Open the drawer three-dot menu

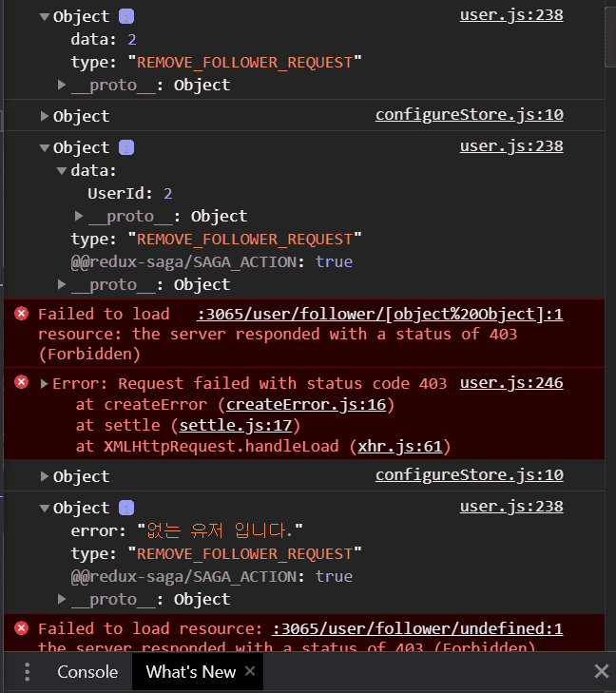27,672
